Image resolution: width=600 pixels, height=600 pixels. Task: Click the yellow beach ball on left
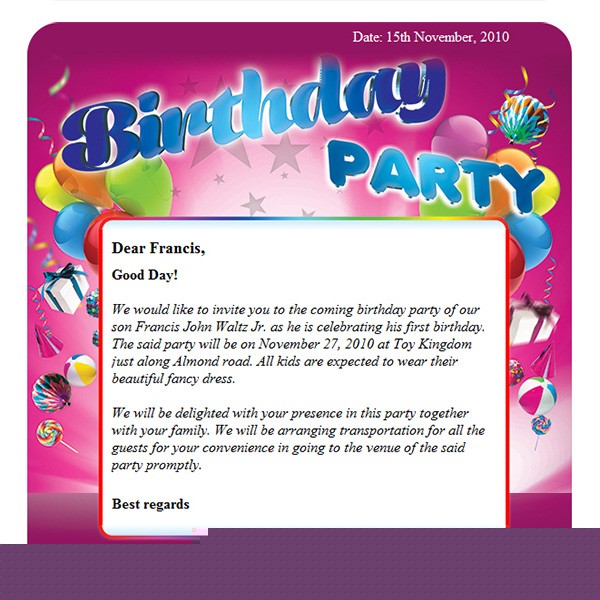point(80,370)
